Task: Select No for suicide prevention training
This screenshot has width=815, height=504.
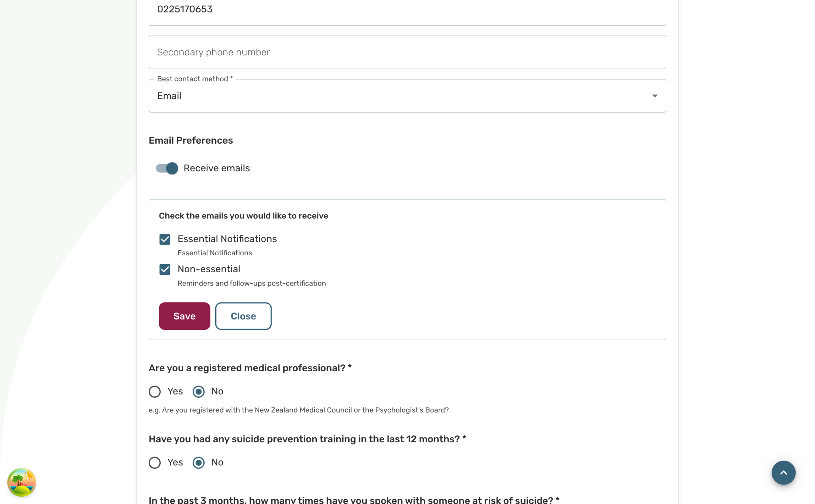Action: pos(199,463)
